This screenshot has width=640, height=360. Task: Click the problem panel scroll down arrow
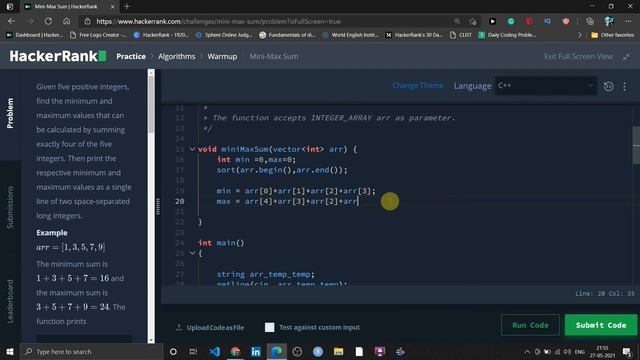(151, 340)
